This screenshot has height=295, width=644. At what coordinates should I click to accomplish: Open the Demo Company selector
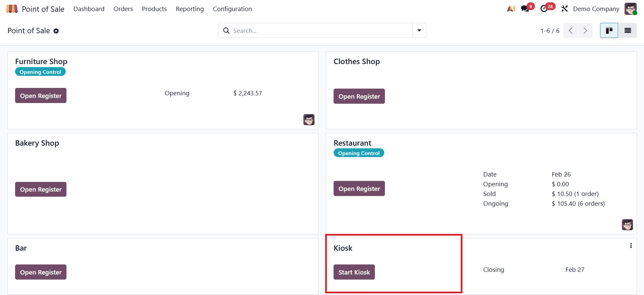tap(596, 8)
